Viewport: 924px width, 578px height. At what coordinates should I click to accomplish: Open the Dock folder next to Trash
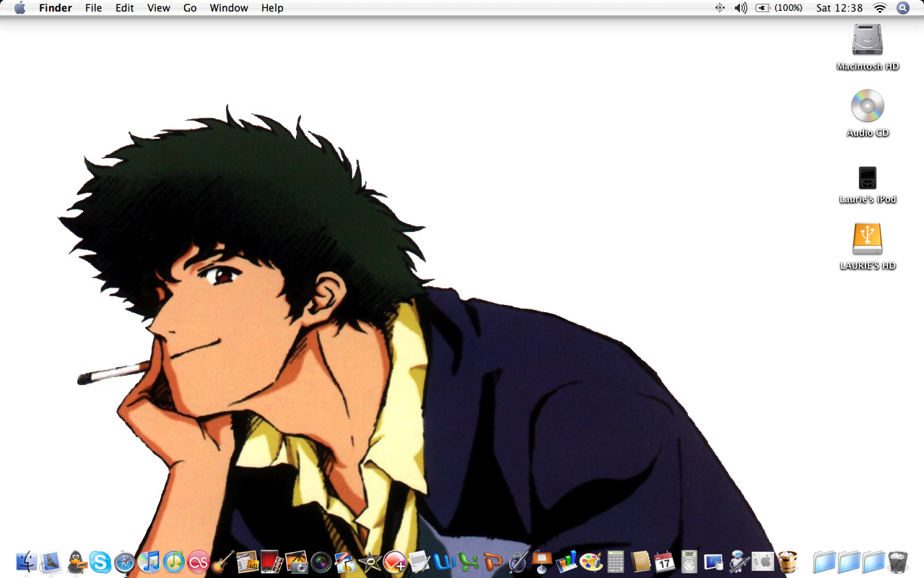[873, 561]
